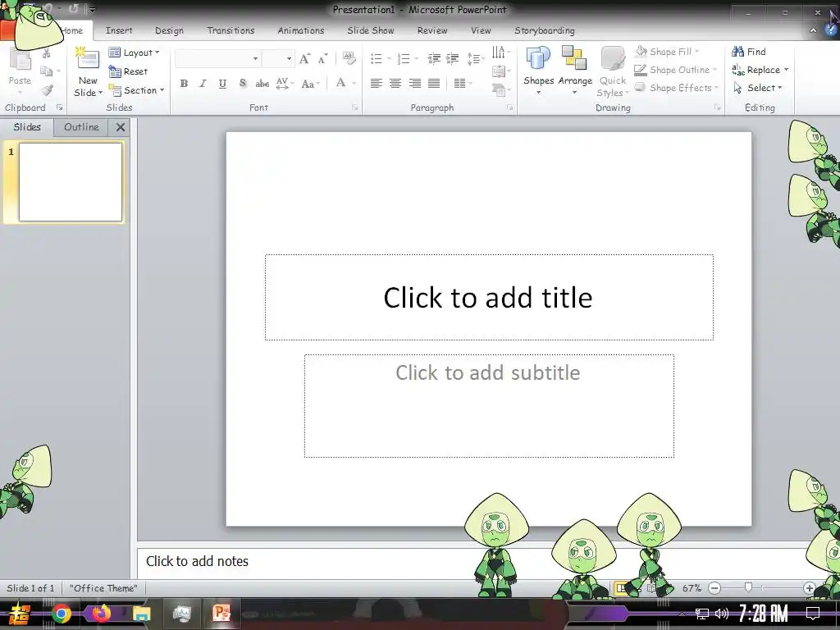
Task: Toggle Strikethrough formatting
Action: click(x=262, y=84)
